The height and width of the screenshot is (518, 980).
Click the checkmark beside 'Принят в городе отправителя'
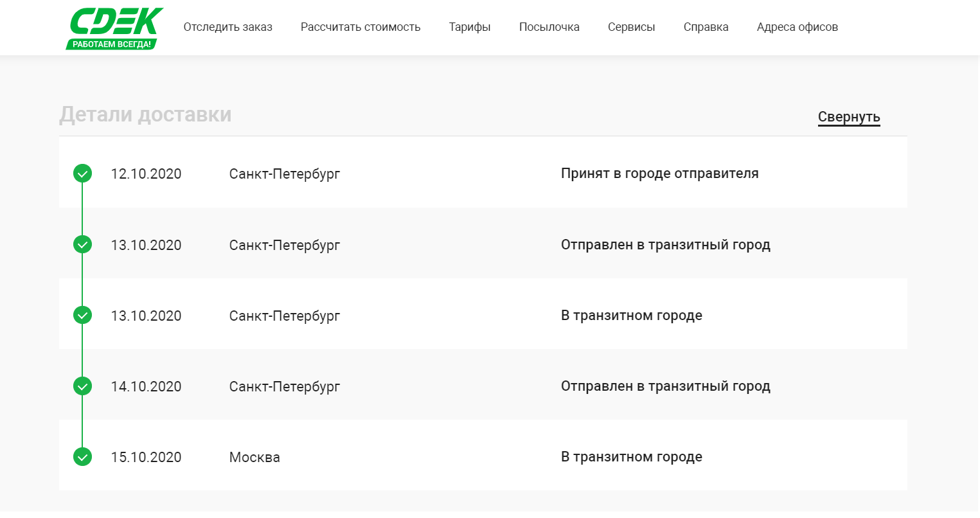(x=82, y=174)
